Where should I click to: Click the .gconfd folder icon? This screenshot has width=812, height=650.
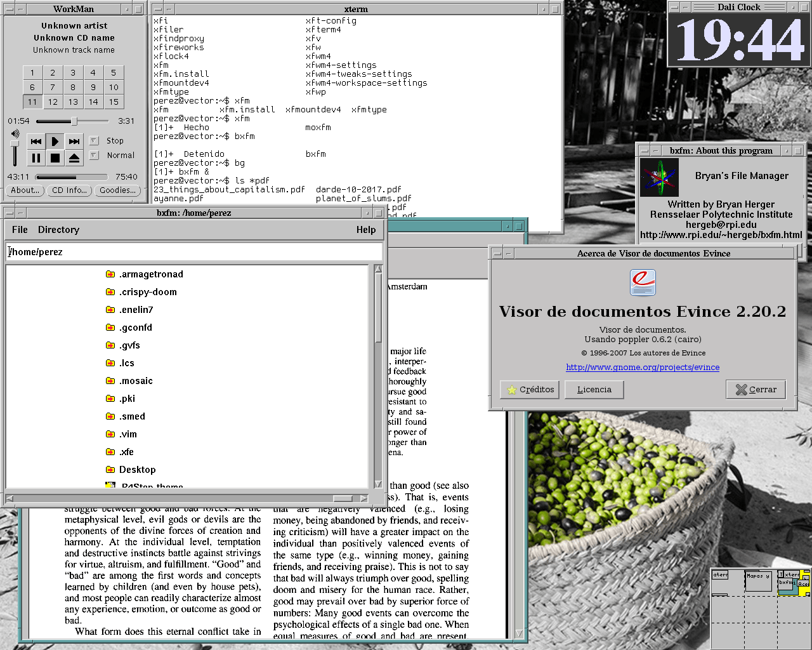pyautogui.click(x=110, y=328)
